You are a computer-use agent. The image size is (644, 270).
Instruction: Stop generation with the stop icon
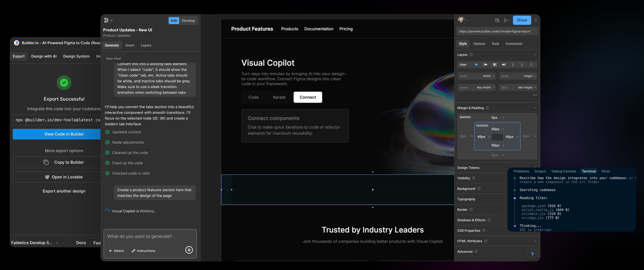pos(189,250)
